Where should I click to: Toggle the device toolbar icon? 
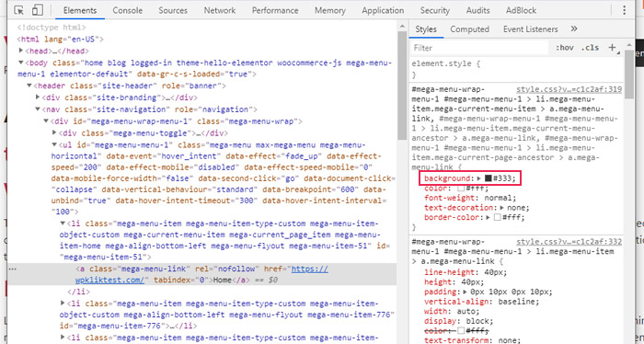point(37,10)
